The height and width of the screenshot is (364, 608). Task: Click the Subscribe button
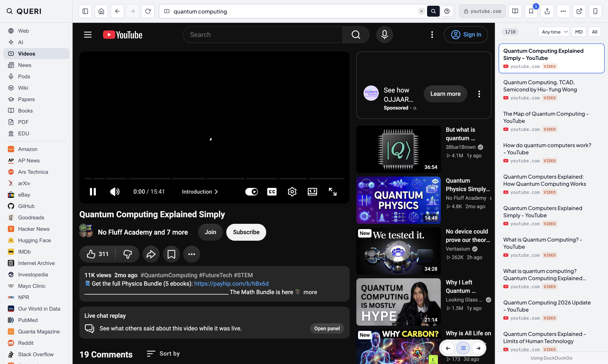click(246, 232)
